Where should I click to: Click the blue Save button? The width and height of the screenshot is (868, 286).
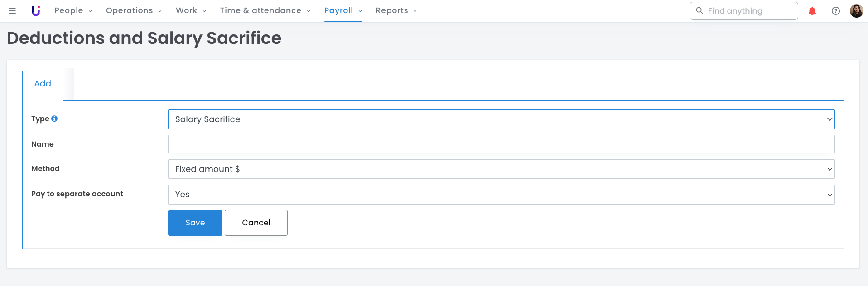pos(195,223)
